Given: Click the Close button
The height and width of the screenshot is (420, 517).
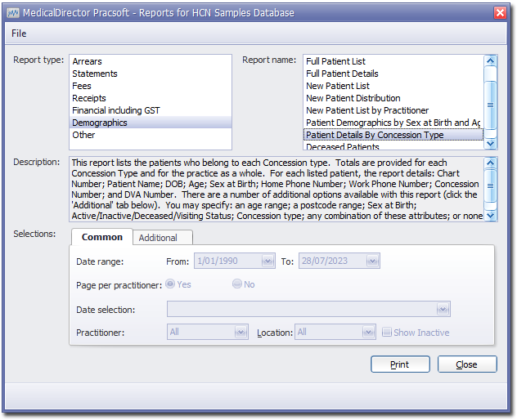Looking at the screenshot, I should (467, 364).
